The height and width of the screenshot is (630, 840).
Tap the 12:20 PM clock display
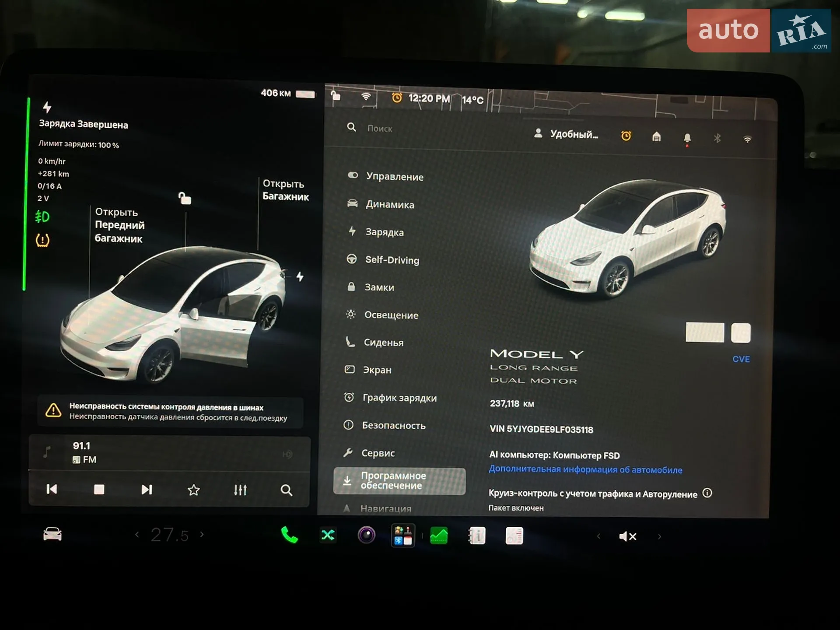coord(429,98)
